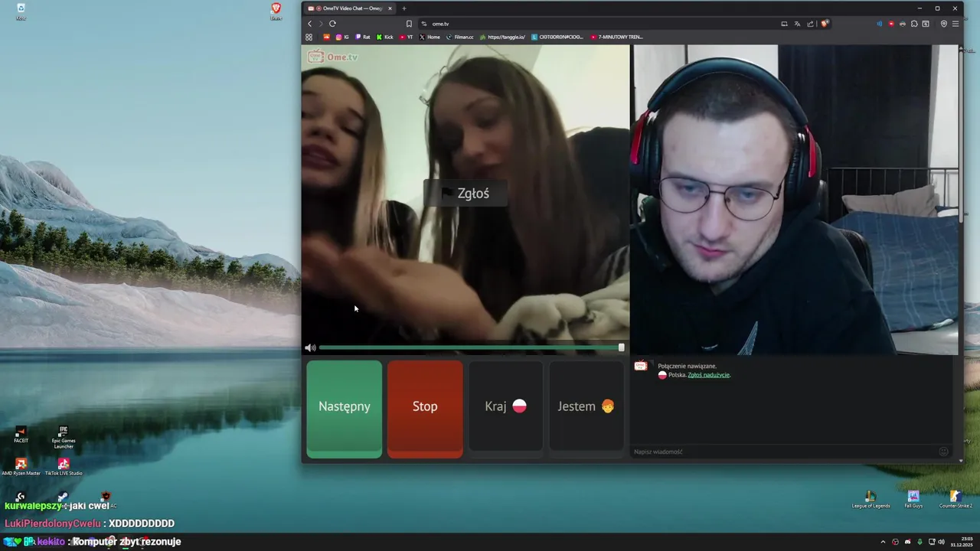Click the Zgłoś nadużycie link in chat

click(x=708, y=375)
